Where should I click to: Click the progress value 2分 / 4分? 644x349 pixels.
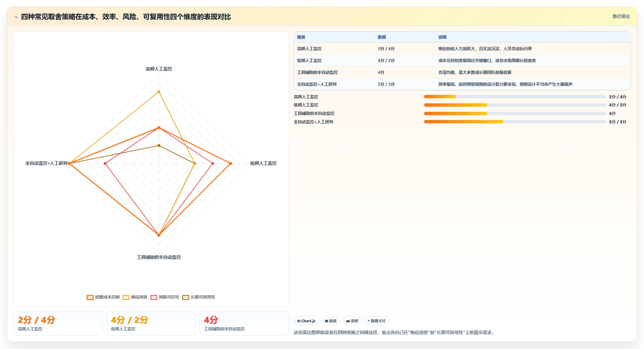[x=618, y=97]
